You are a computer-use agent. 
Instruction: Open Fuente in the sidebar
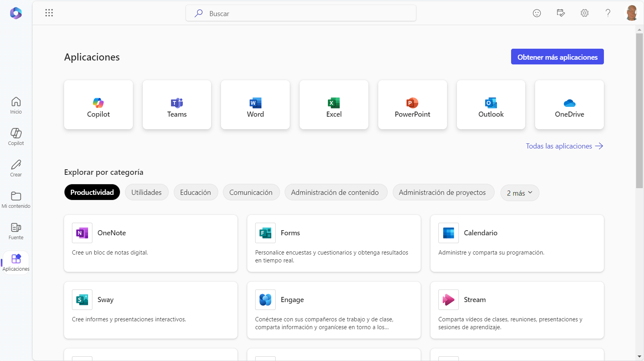point(16,231)
